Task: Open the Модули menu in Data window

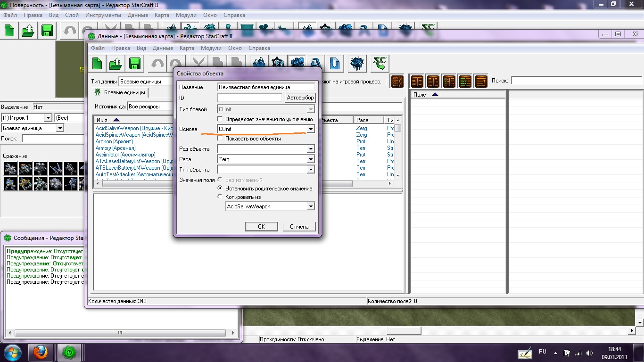Action: (211, 48)
